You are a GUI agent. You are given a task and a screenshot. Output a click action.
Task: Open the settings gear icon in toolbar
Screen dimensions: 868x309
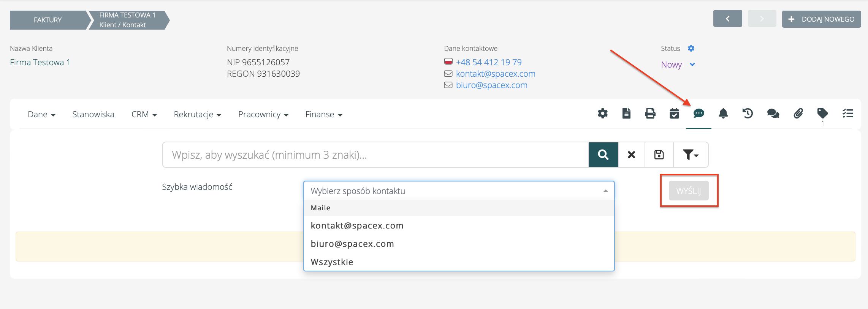(x=602, y=114)
